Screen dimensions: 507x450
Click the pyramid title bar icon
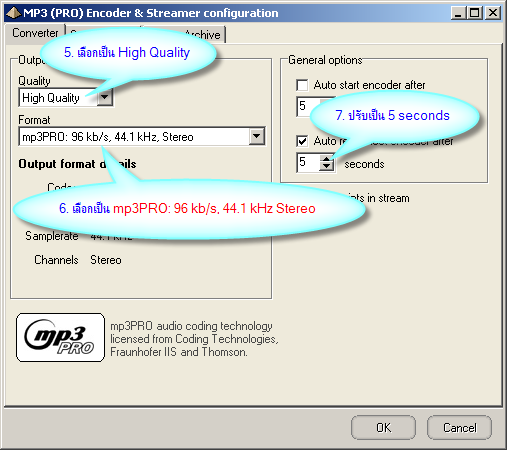pyautogui.click(x=14, y=13)
